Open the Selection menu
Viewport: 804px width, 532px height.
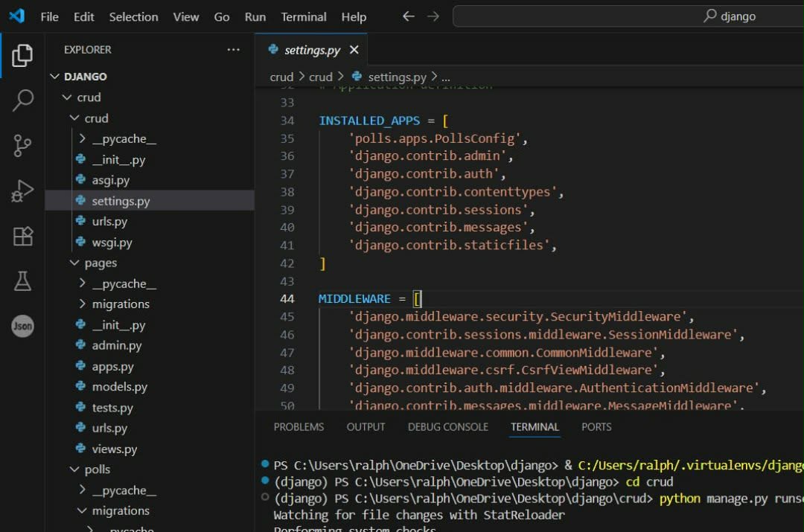tap(133, 17)
